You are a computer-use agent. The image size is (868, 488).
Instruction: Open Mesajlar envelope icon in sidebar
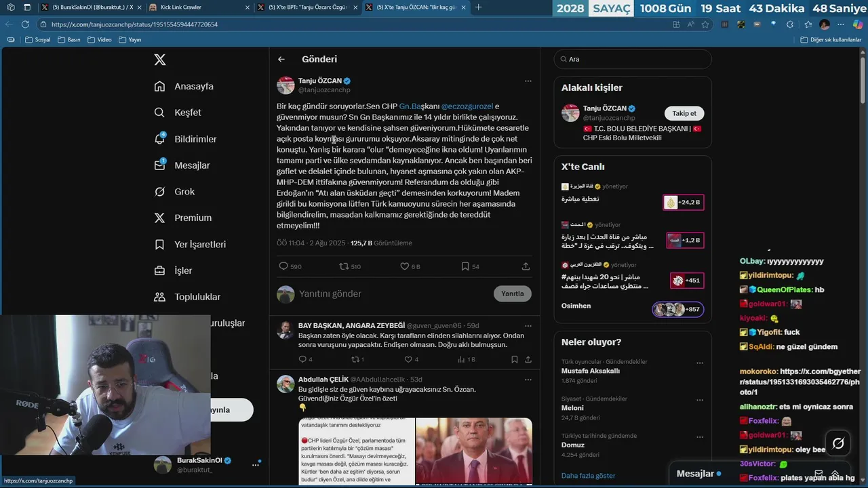tap(159, 165)
